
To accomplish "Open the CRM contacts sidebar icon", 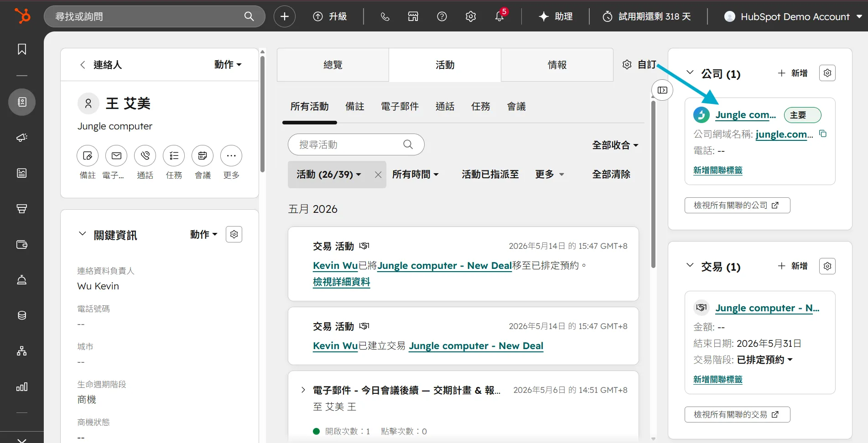I will click(22, 102).
